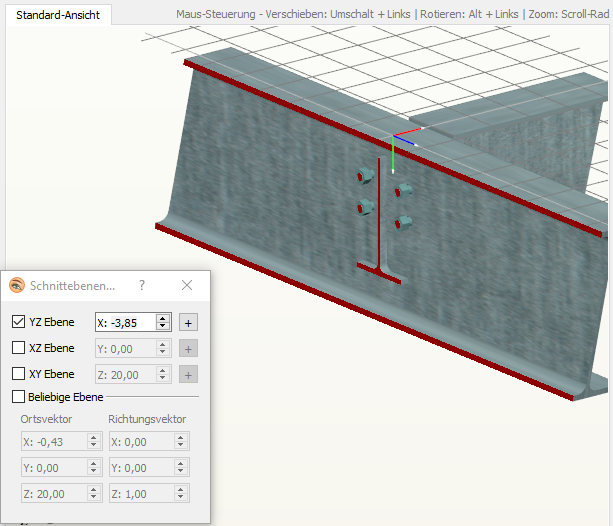This screenshot has height=526, width=613.
Task: Click the eye icon in Schnittebenen title bar
Action: [17, 286]
